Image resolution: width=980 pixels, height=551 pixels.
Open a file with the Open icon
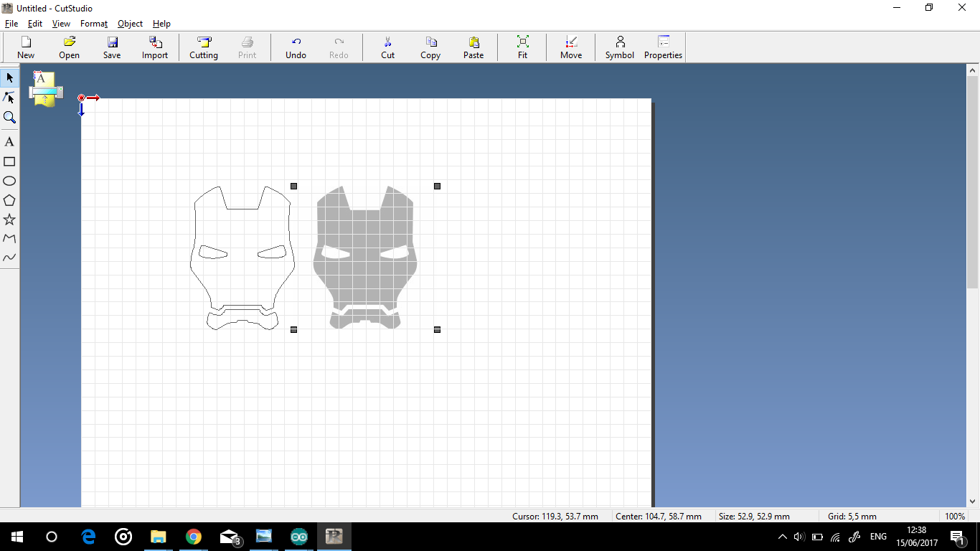point(69,47)
